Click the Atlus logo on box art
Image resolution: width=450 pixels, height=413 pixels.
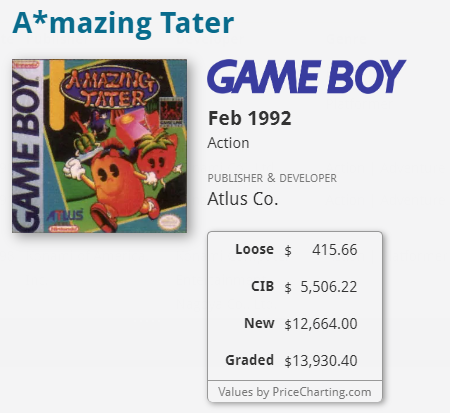coord(65,215)
